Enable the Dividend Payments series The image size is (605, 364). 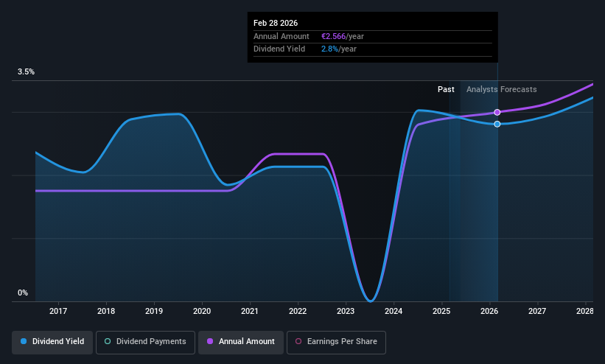point(145,342)
